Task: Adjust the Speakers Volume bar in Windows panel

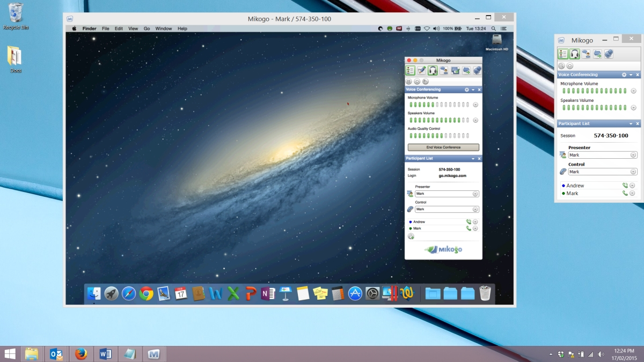Action: click(x=594, y=107)
